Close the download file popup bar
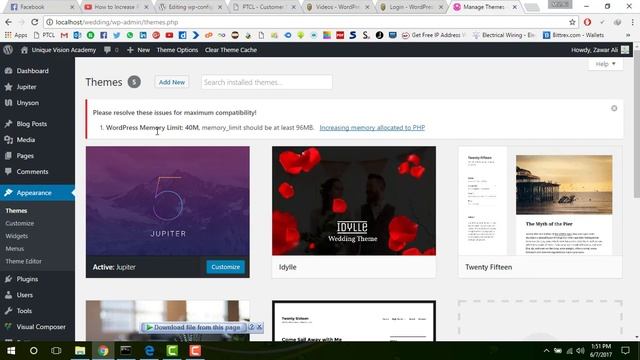The image size is (640, 360). click(259, 327)
